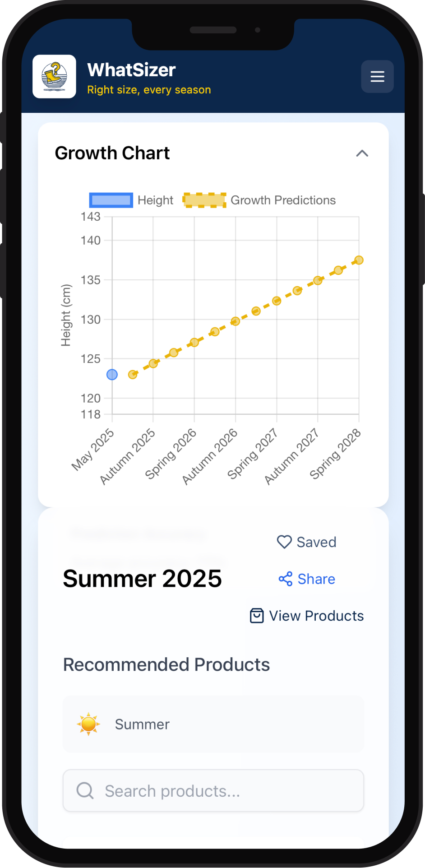Image resolution: width=425 pixels, height=868 pixels.
Task: Click the shopping bag icon
Action: coord(257,616)
